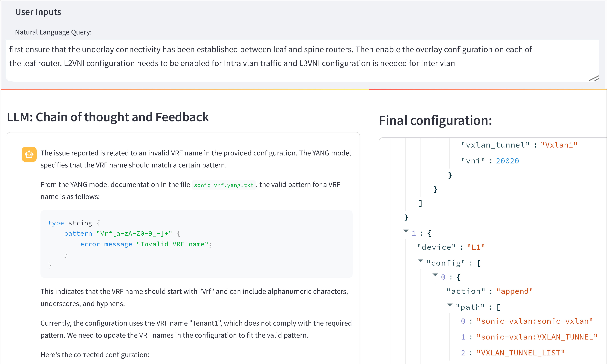Click the "LLM: Chain of thought and Feedback" heading

[x=108, y=117]
